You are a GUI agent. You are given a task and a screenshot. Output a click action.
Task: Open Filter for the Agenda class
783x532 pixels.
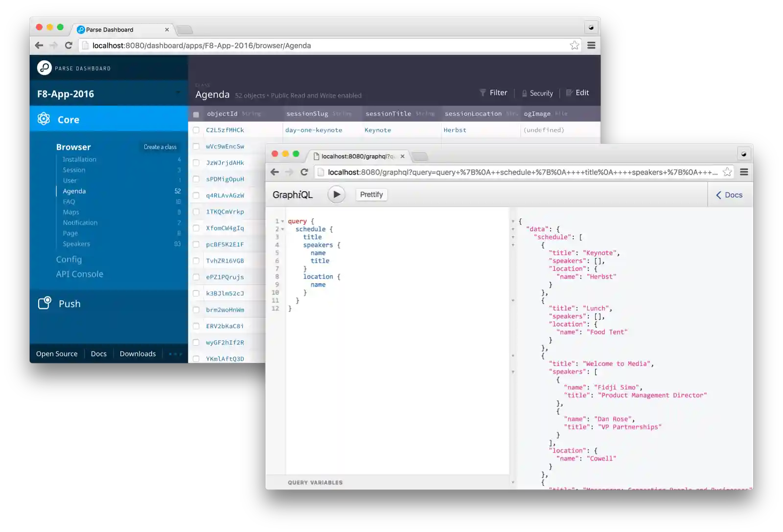coord(493,93)
